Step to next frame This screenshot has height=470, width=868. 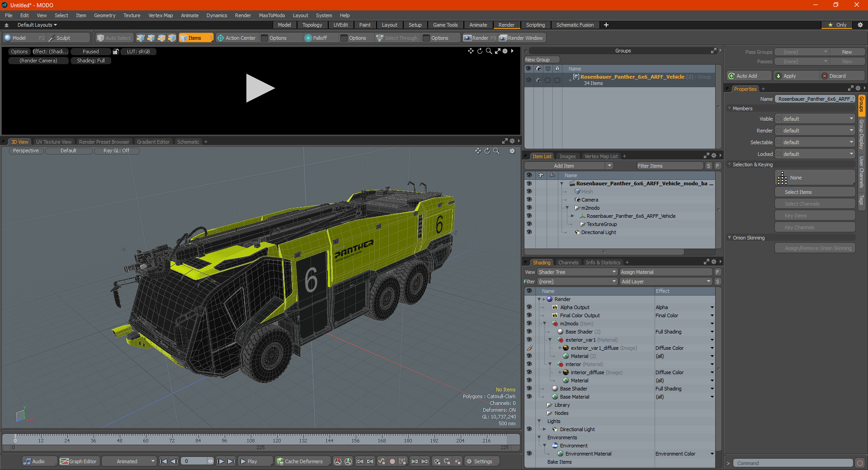220,461
